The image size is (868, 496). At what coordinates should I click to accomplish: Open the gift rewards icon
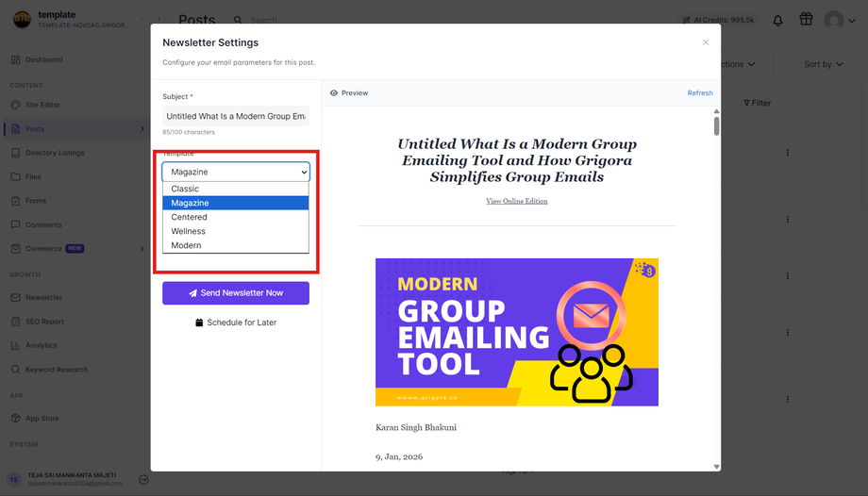point(806,20)
